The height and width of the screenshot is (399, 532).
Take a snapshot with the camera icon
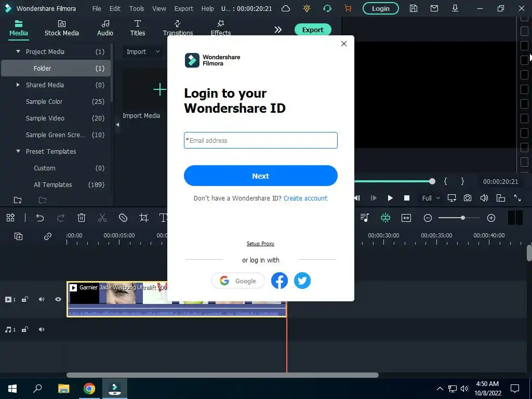point(468,198)
